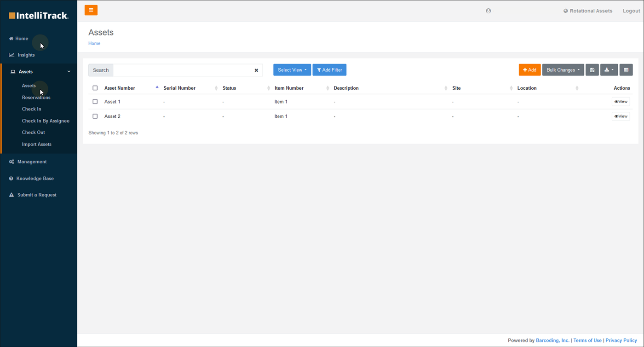
Task: Go to Check In By Assignee
Action: click(46, 121)
